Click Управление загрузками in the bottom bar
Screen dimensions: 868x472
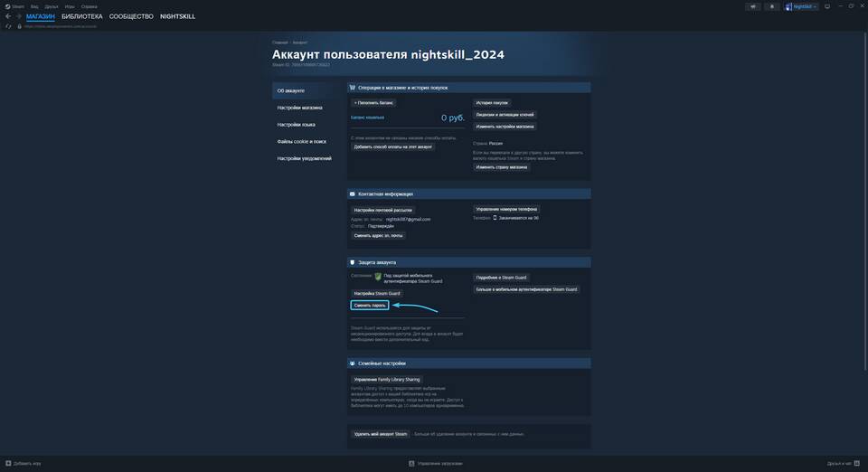pyautogui.click(x=439, y=463)
